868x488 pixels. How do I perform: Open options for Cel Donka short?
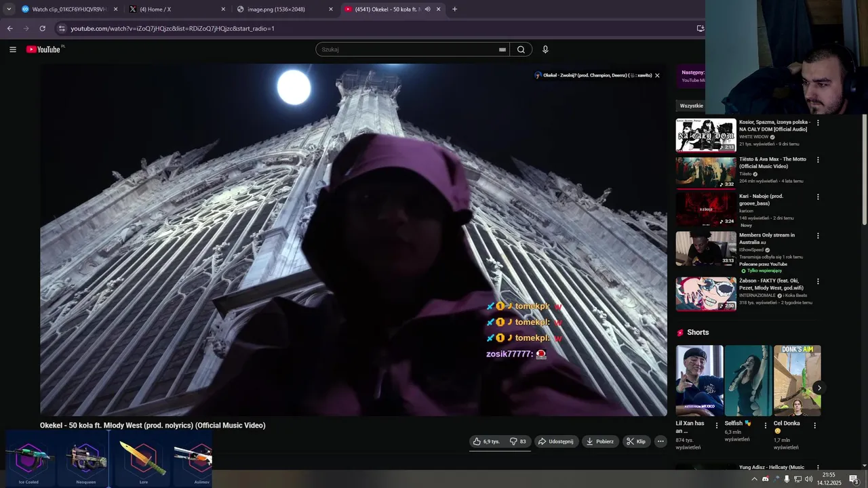[x=814, y=426]
